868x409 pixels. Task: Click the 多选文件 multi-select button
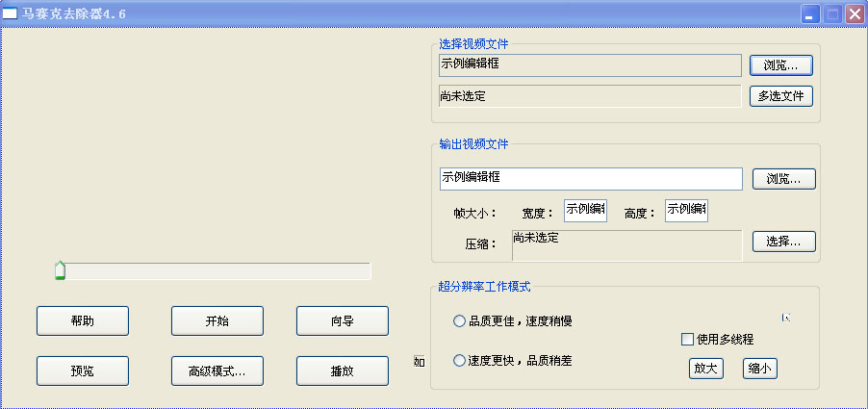781,95
